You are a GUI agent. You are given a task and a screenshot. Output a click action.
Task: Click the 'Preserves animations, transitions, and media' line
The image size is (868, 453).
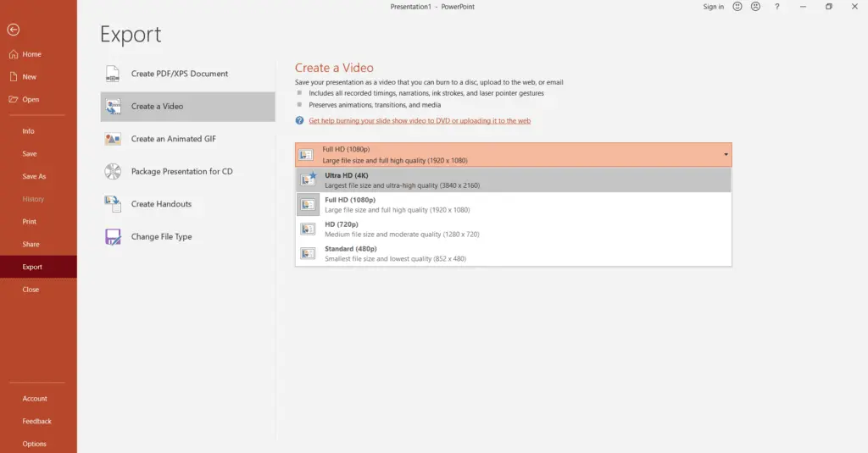(x=375, y=104)
